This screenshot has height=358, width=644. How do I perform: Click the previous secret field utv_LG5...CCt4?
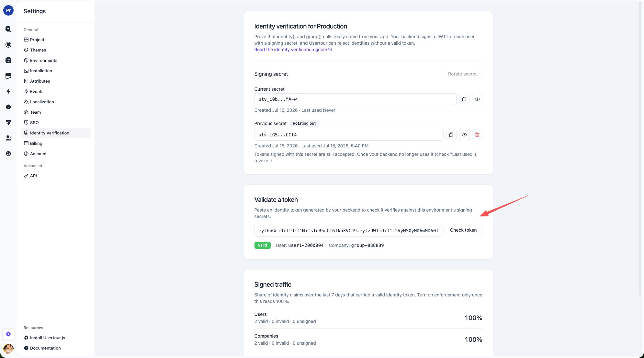click(x=349, y=135)
